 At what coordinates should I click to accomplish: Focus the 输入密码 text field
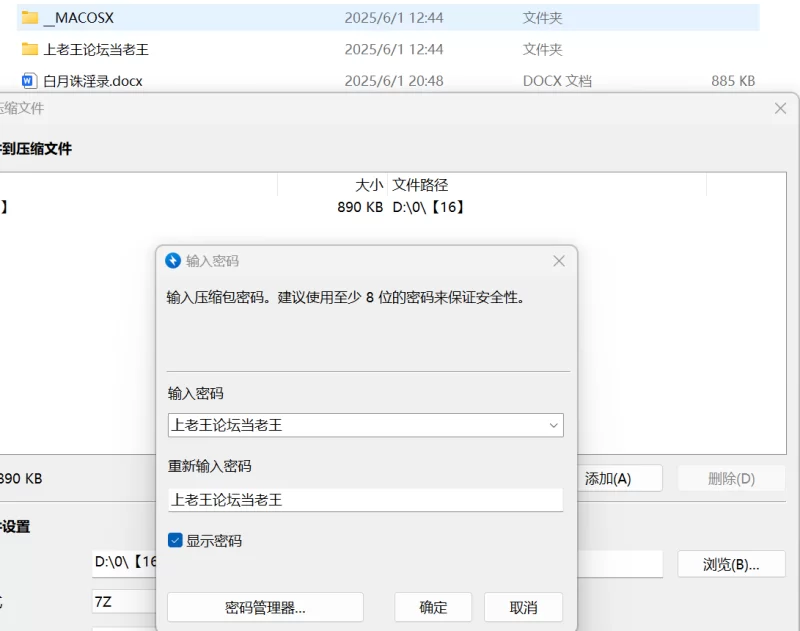pyautogui.click(x=355, y=425)
